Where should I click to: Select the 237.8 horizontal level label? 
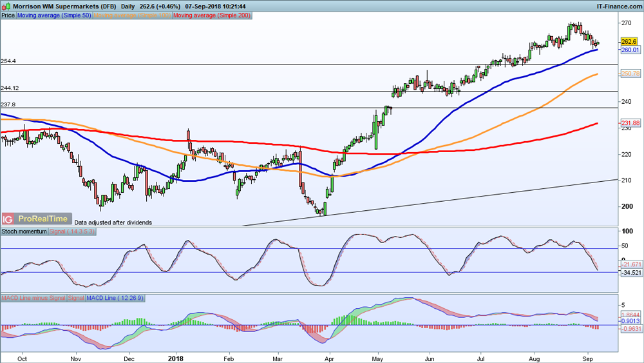[x=8, y=104]
